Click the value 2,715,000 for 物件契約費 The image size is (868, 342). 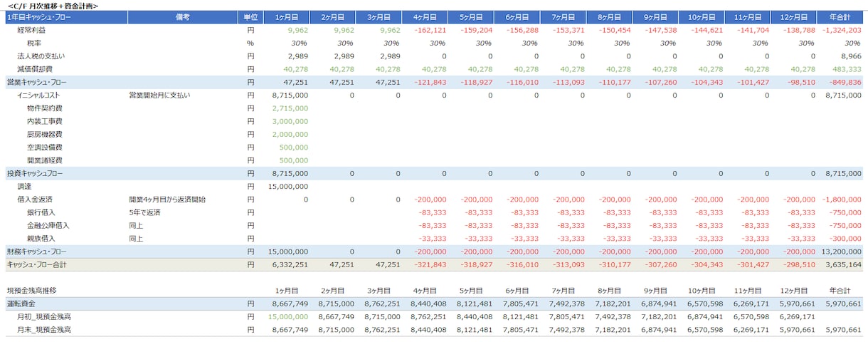coord(290,108)
